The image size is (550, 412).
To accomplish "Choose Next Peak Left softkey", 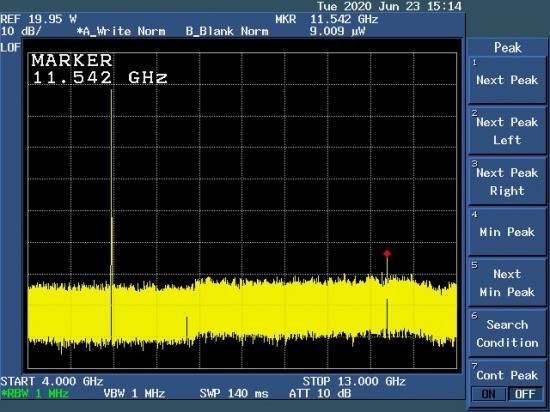I will 507,131.
